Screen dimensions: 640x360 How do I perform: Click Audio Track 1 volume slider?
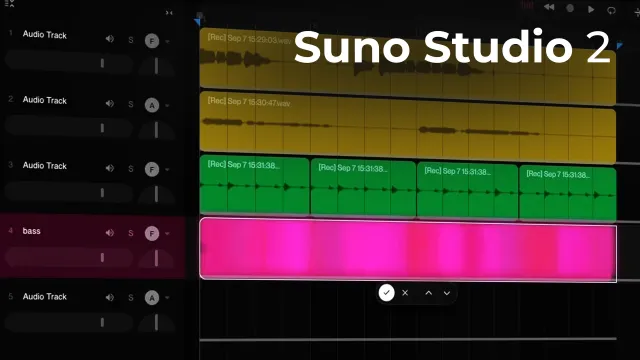[x=69, y=62]
